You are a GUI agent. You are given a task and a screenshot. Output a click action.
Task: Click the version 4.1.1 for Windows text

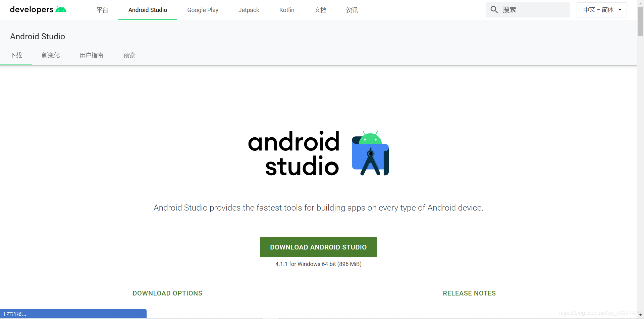coord(318,264)
